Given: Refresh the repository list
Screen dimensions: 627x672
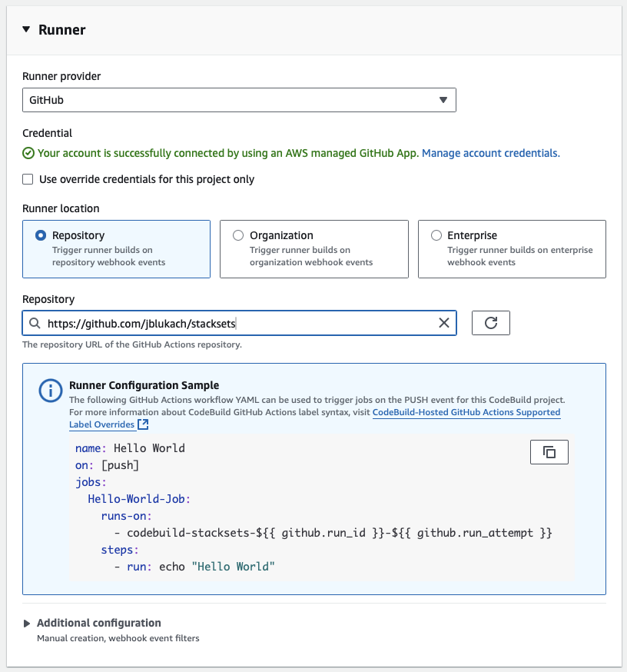Looking at the screenshot, I should pyautogui.click(x=490, y=323).
